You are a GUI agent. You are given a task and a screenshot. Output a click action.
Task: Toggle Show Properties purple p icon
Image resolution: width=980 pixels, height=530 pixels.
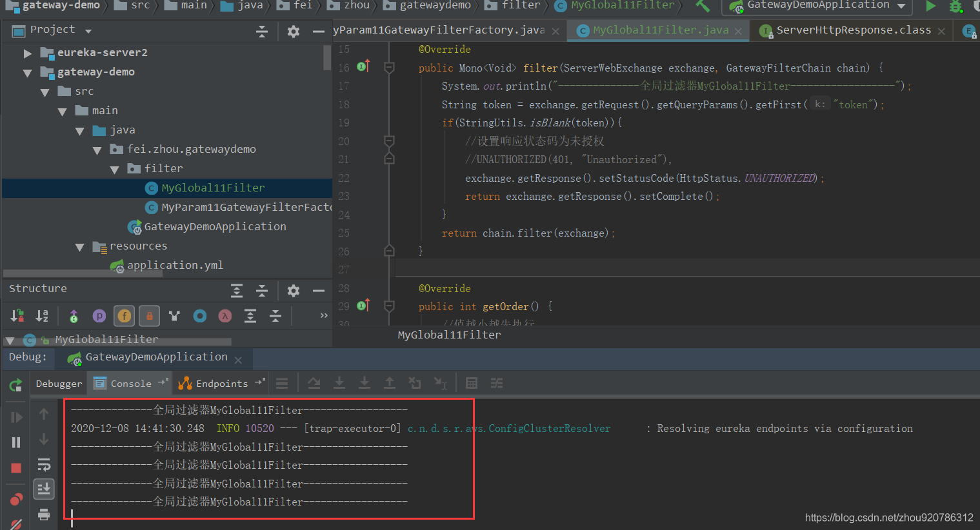(x=99, y=316)
